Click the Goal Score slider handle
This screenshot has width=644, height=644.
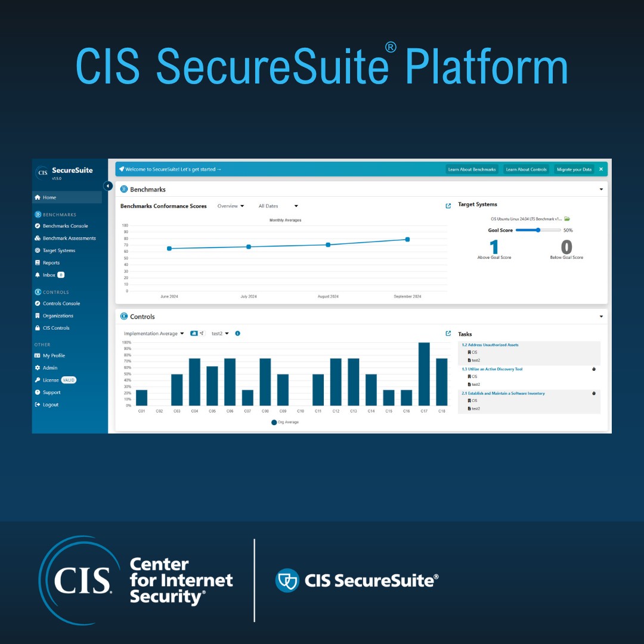[538, 230]
